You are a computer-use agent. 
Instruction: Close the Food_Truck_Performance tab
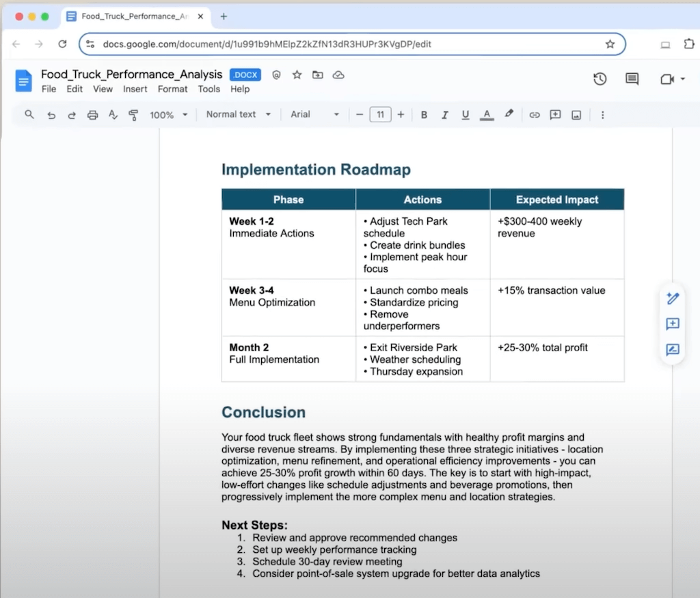pyautogui.click(x=200, y=16)
